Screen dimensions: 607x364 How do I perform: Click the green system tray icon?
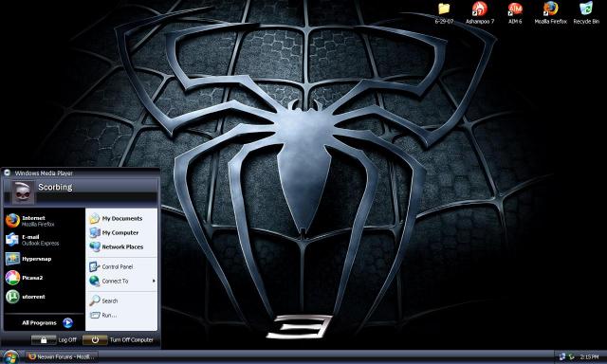click(x=571, y=357)
